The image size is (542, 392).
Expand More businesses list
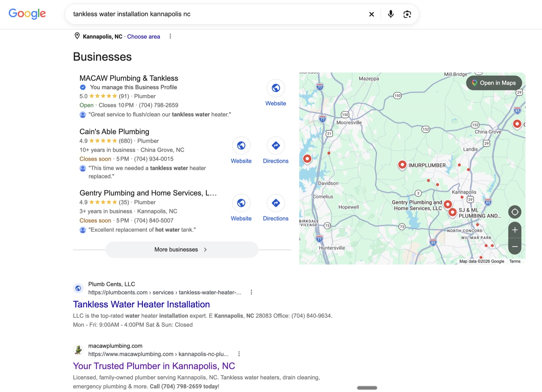182,249
